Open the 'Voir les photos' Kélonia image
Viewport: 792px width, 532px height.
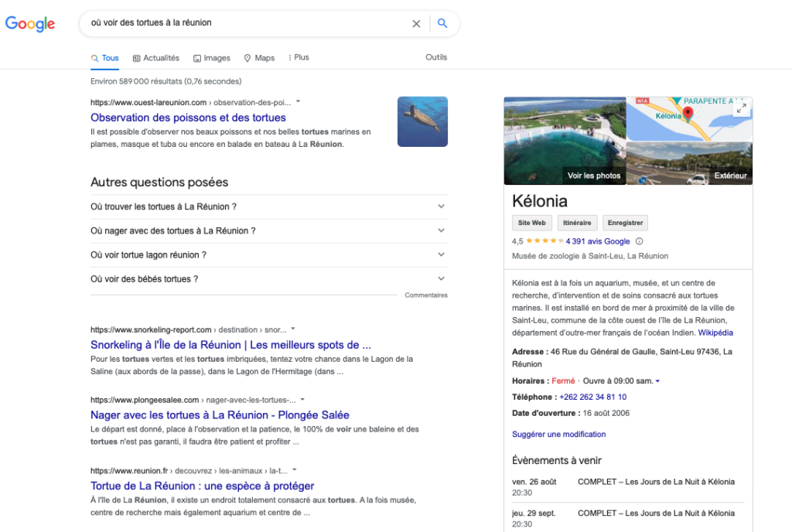pos(565,141)
